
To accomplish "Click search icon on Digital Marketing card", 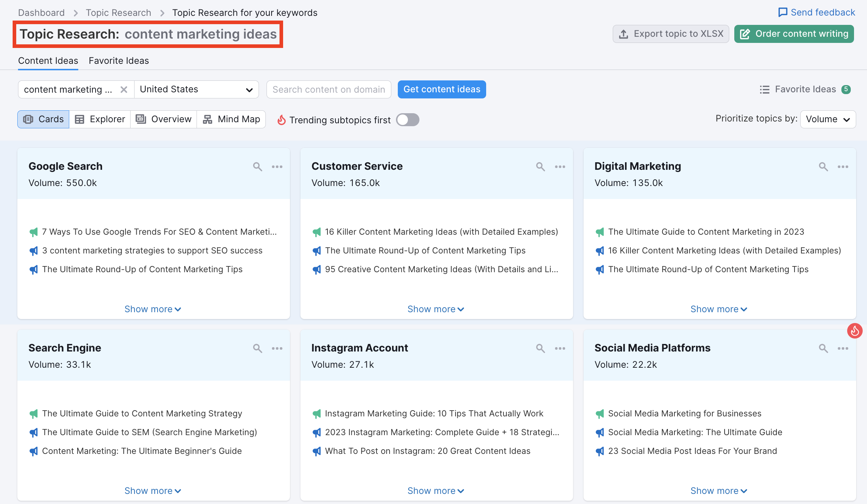I will (x=823, y=167).
